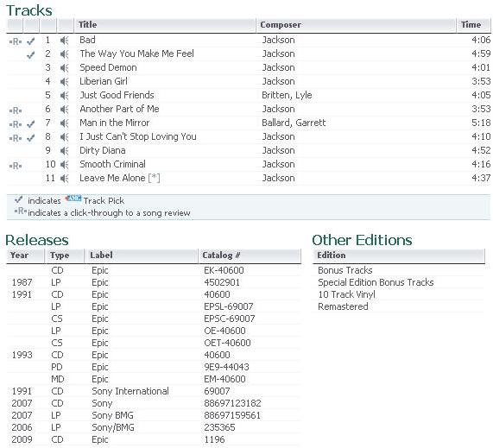Select catalog number 9E9-44043
Image resolution: width=493 pixels, height=448 pixels.
tap(226, 367)
